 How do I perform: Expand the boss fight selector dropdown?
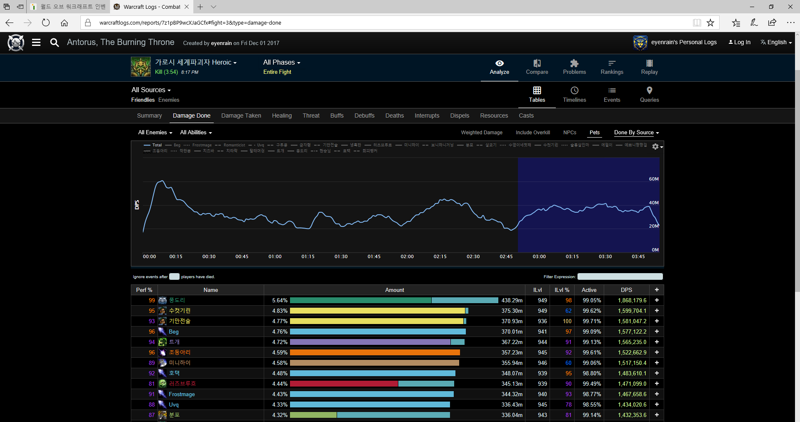(196, 62)
